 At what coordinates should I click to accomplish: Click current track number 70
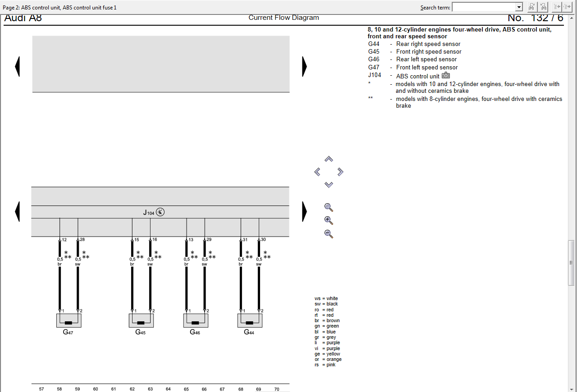pos(277,389)
